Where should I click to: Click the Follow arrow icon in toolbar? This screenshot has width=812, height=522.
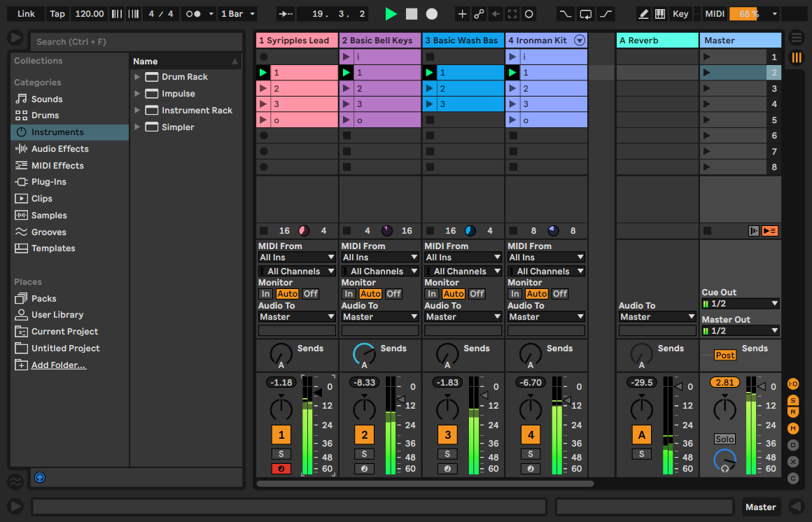click(x=286, y=14)
